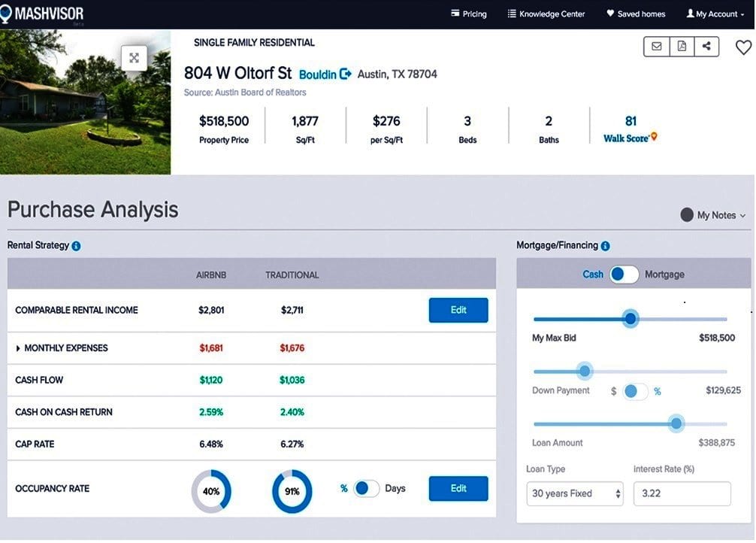Switch occupancy rate from percent to days
This screenshot has width=756, height=543.
coord(367,489)
